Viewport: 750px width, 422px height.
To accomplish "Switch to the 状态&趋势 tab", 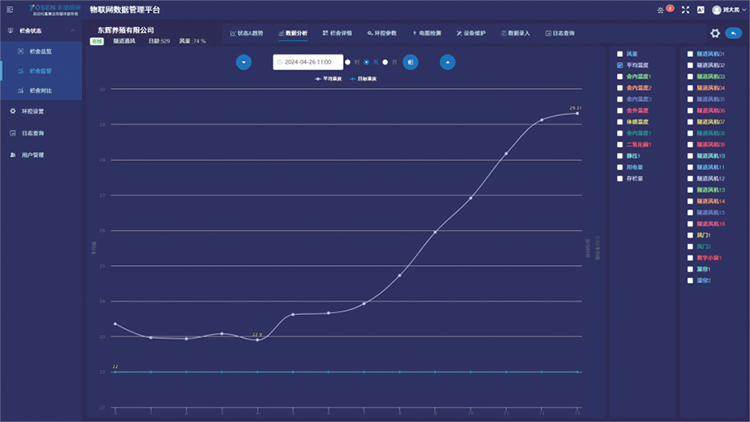I will (247, 33).
